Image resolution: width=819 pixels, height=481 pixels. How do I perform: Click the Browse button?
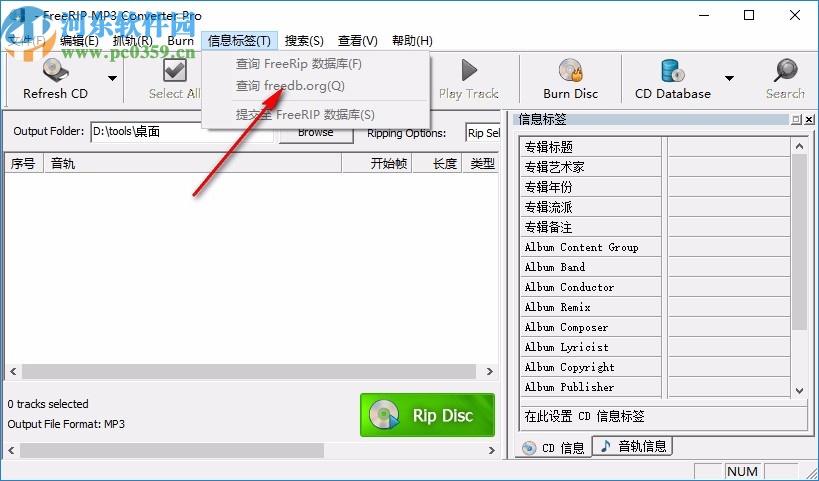pos(316,133)
